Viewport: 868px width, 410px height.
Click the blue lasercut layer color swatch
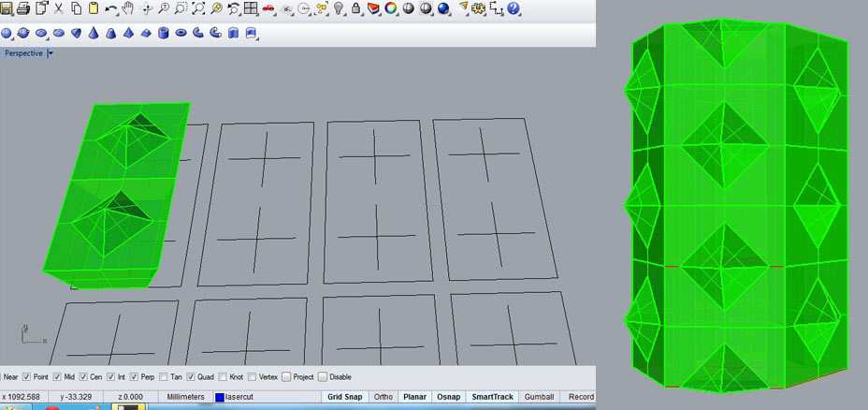click(x=220, y=397)
